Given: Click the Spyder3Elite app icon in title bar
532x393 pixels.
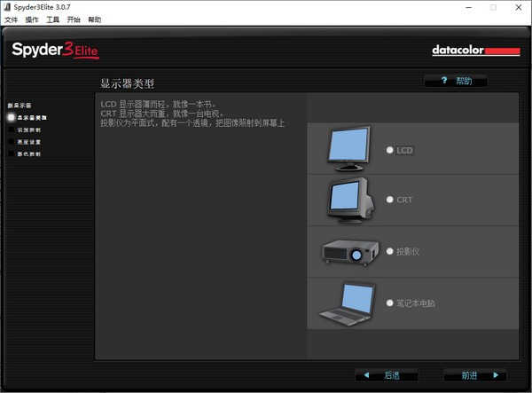Looking at the screenshot, I should click(x=7, y=7).
